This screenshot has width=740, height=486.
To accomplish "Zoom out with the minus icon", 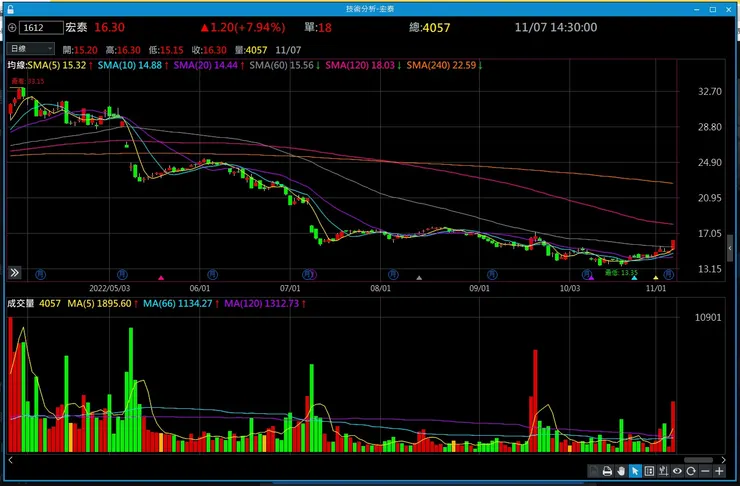I will point(705,471).
